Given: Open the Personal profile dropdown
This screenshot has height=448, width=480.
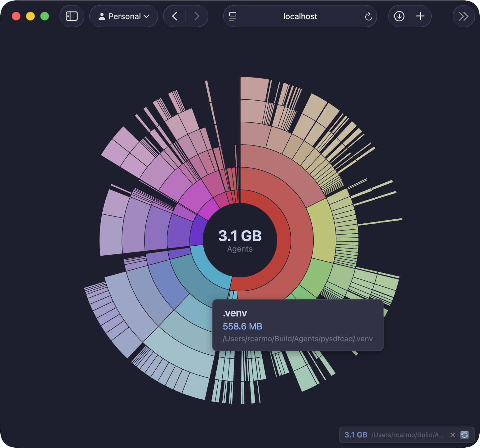Looking at the screenshot, I should 123,16.
